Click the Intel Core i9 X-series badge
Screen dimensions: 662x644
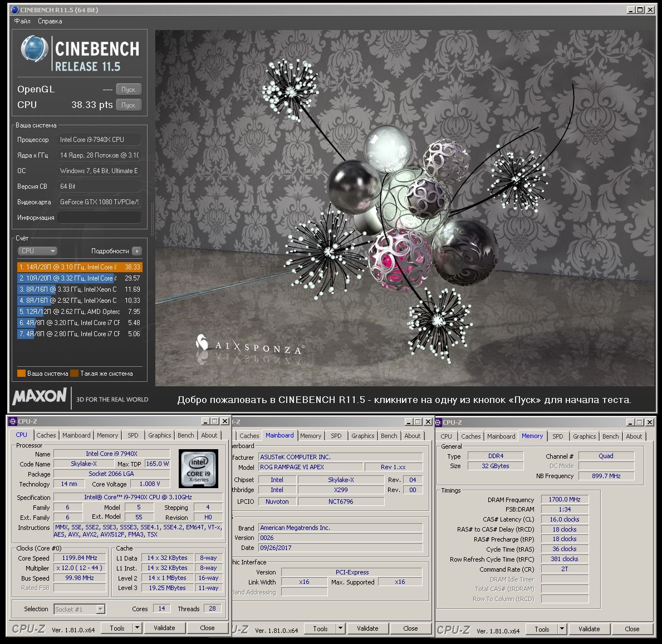point(198,469)
